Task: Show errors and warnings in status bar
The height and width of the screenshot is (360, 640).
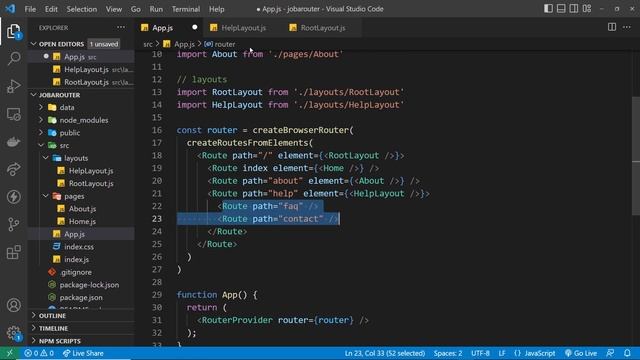Action: [x=39, y=353]
